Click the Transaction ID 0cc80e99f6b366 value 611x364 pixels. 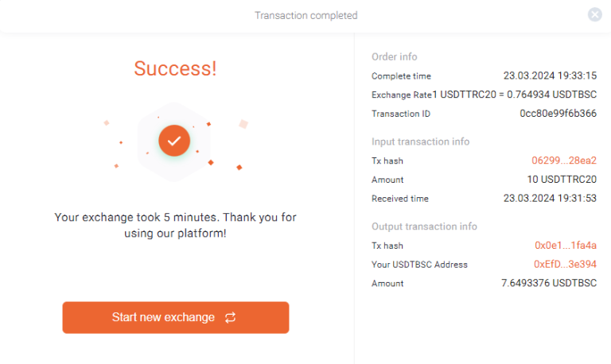pyautogui.click(x=558, y=114)
